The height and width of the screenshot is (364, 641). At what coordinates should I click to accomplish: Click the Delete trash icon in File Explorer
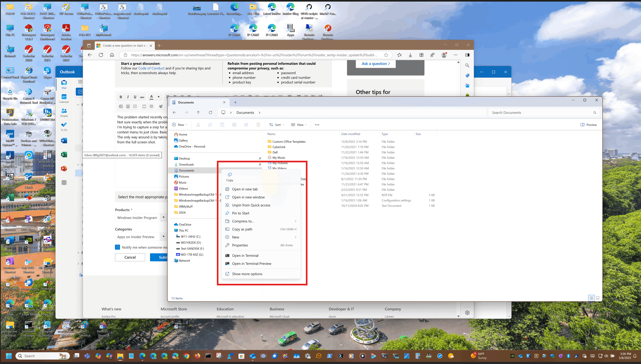[x=258, y=125]
